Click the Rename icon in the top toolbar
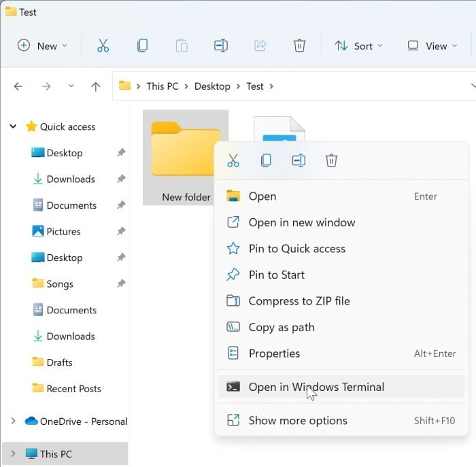The image size is (476, 467). (221, 46)
